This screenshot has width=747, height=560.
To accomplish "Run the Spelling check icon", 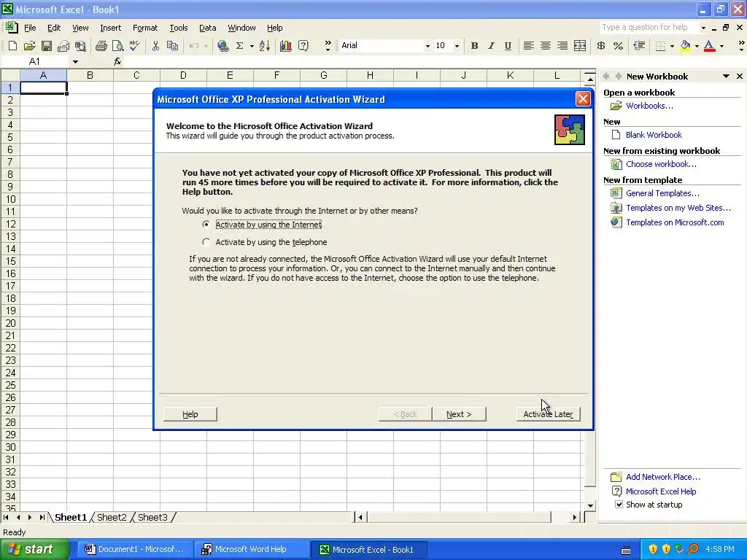I will [135, 46].
